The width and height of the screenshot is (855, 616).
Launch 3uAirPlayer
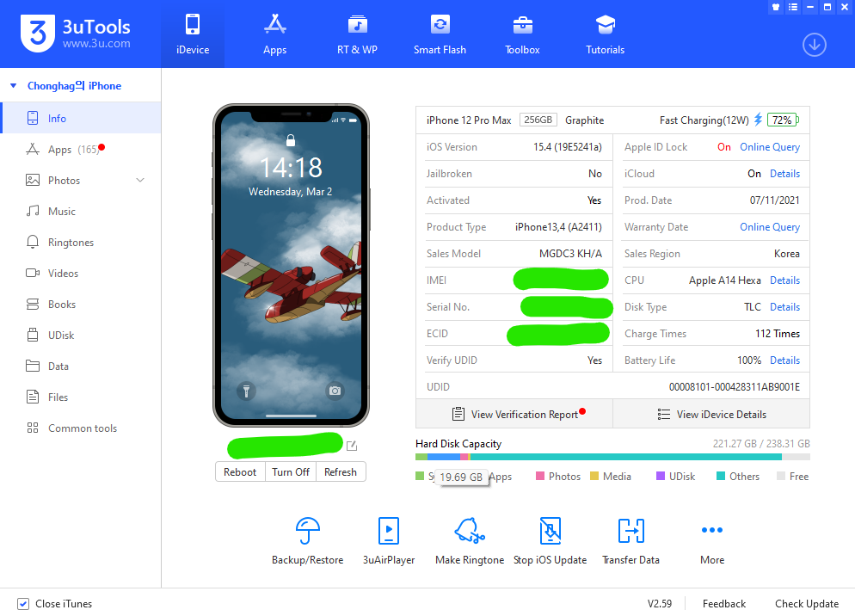pyautogui.click(x=389, y=540)
